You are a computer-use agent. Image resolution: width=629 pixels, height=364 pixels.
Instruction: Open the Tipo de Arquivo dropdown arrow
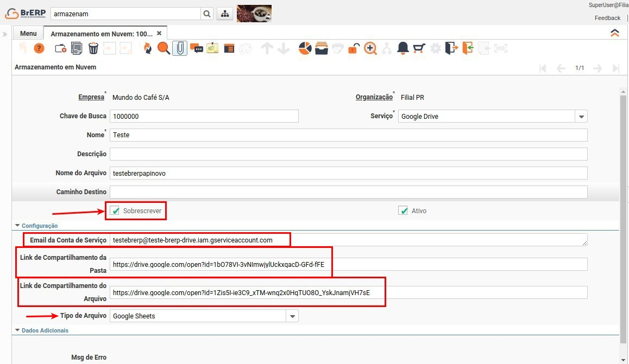(292, 316)
